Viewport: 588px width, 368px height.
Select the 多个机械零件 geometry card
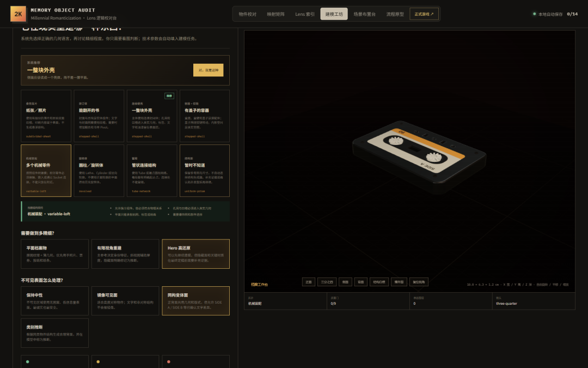(x=46, y=171)
